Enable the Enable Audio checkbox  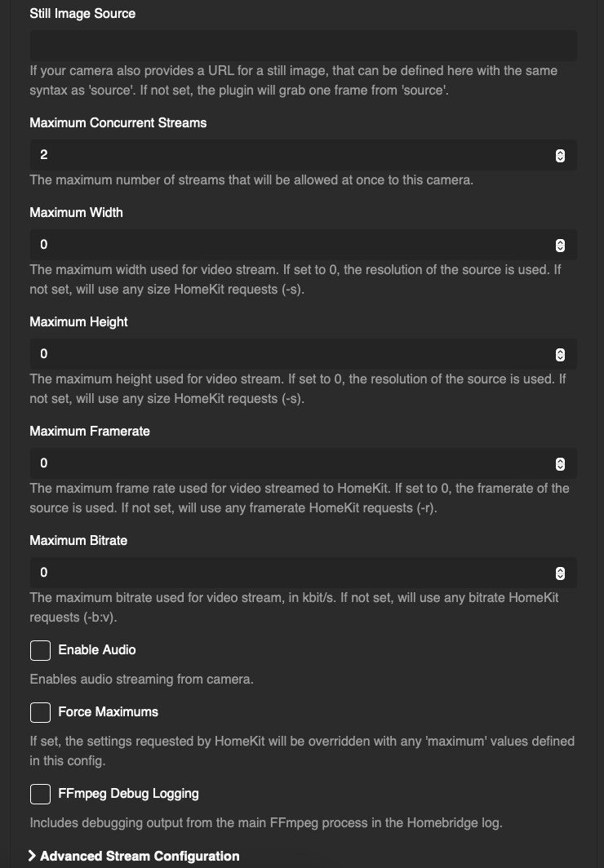click(40, 650)
